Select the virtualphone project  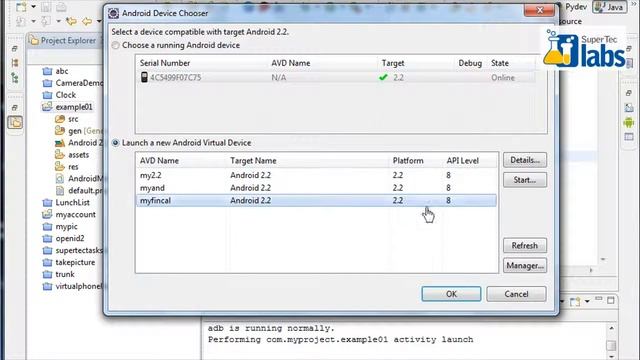click(73, 286)
